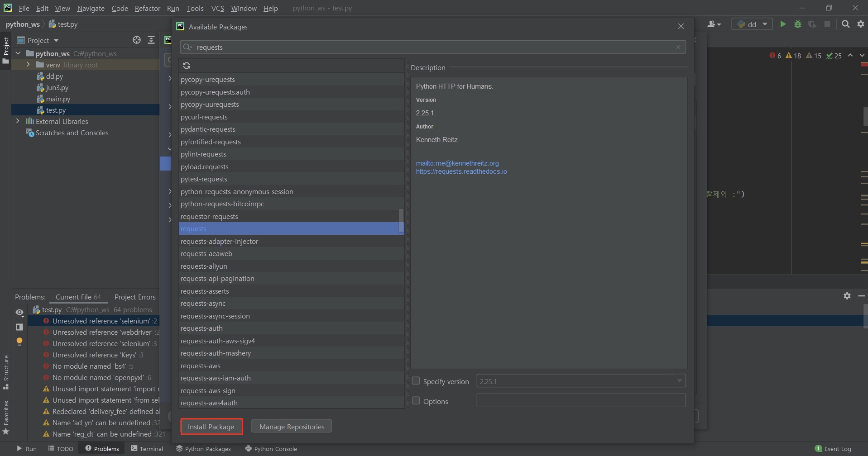
Task: Click the Install Package button
Action: pyautogui.click(x=211, y=427)
